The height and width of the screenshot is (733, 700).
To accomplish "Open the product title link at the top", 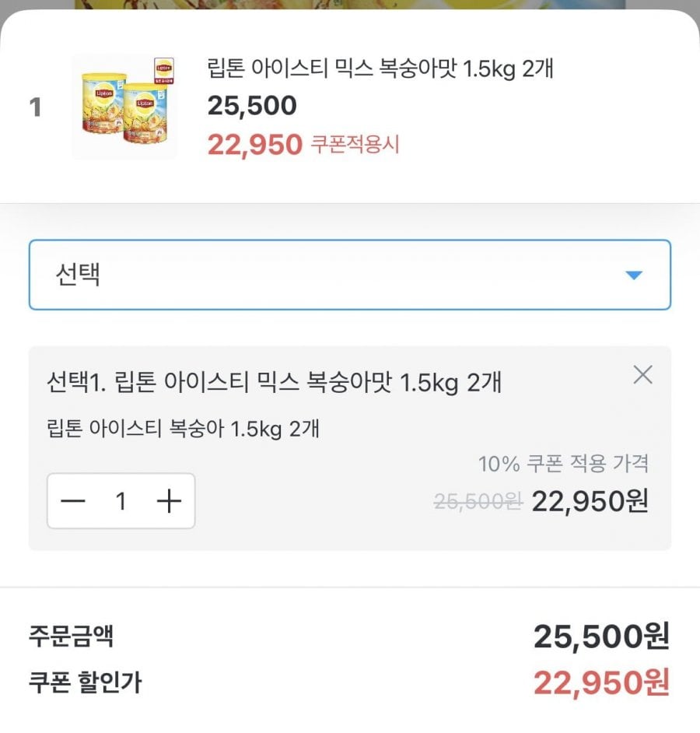I will click(380, 68).
